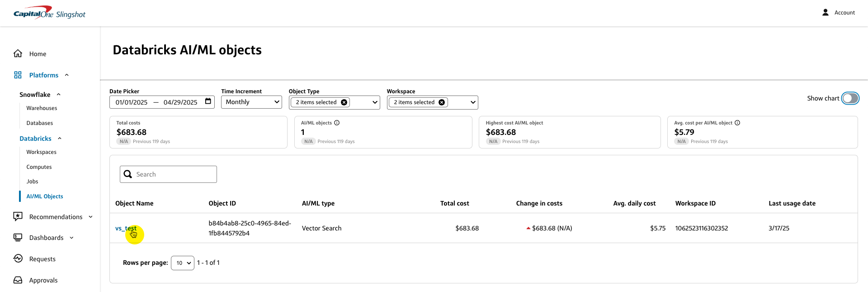Open Warehouses under Snowflake
Screen dimensions: 868x292
click(42, 108)
